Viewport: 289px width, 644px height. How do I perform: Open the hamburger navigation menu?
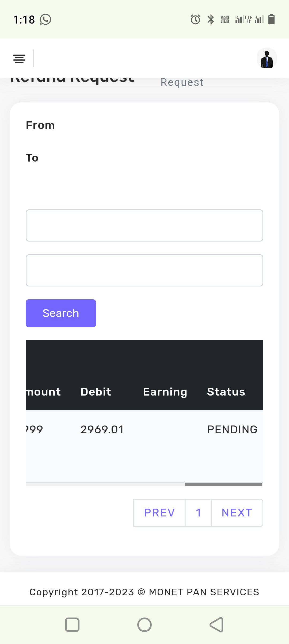point(19,59)
